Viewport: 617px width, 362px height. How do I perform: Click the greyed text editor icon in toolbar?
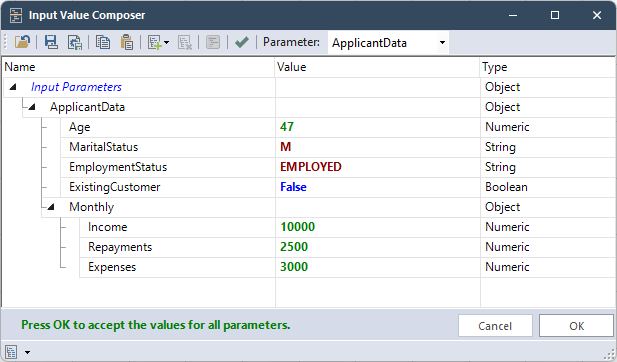213,42
